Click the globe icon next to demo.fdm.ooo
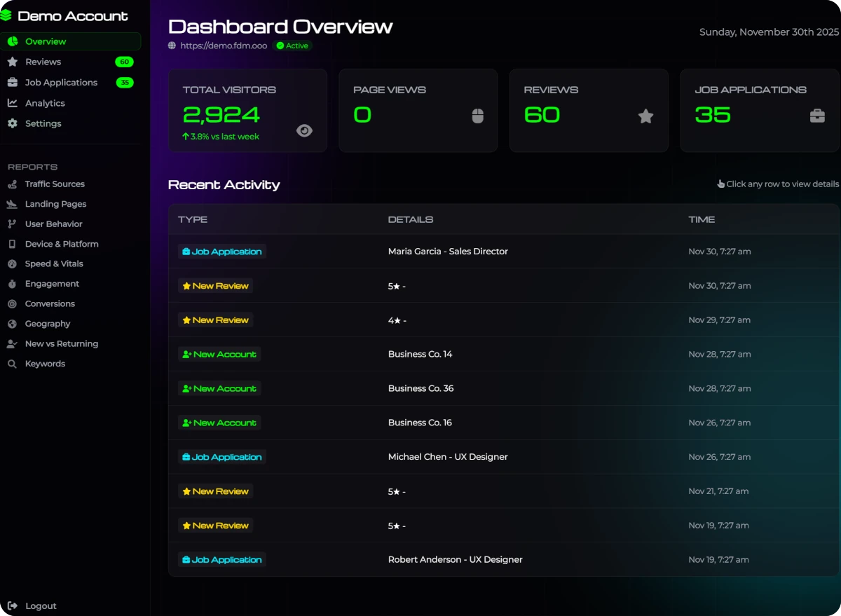 point(171,46)
